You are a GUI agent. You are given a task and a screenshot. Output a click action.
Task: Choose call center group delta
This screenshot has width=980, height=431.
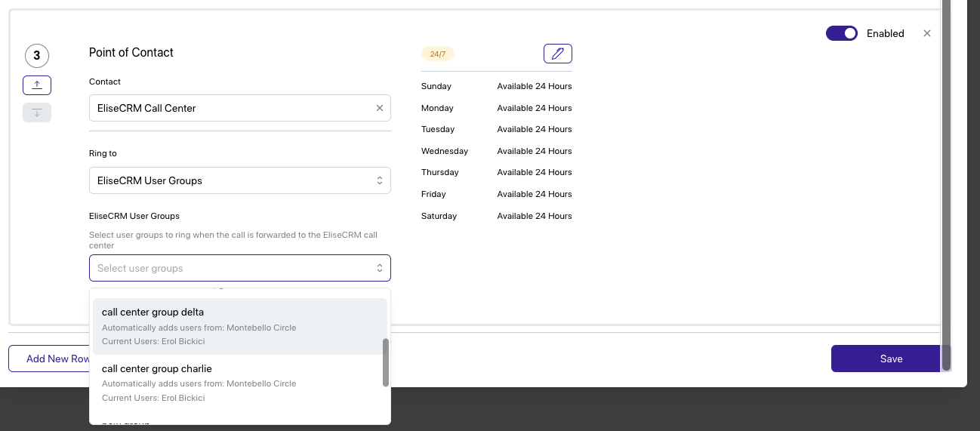click(x=240, y=326)
